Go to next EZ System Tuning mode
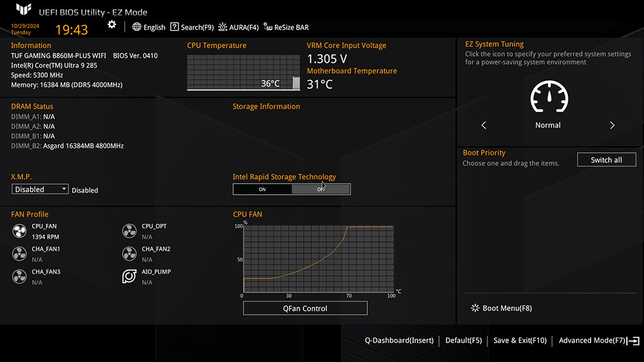The width and height of the screenshot is (644, 362). [x=612, y=126]
